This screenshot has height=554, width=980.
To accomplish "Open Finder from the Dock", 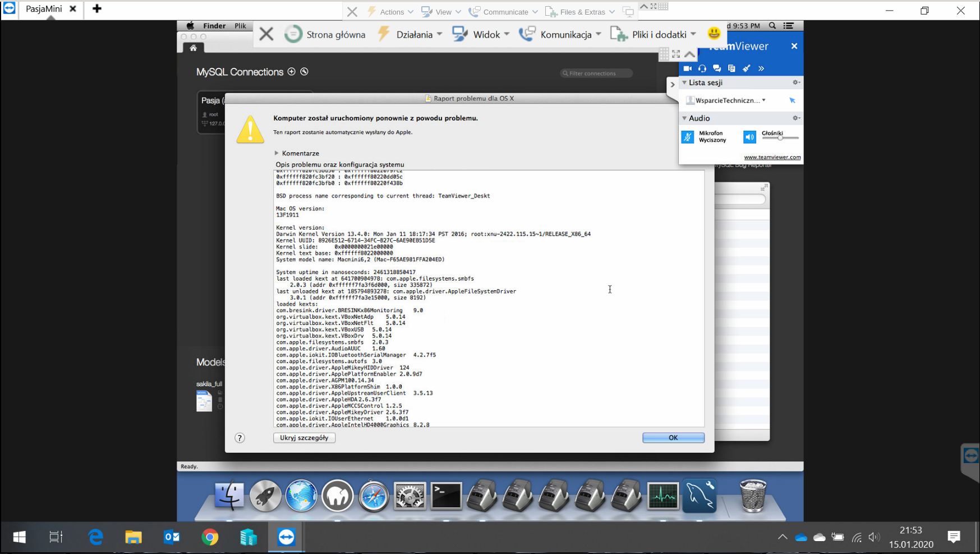I will pos(229,496).
